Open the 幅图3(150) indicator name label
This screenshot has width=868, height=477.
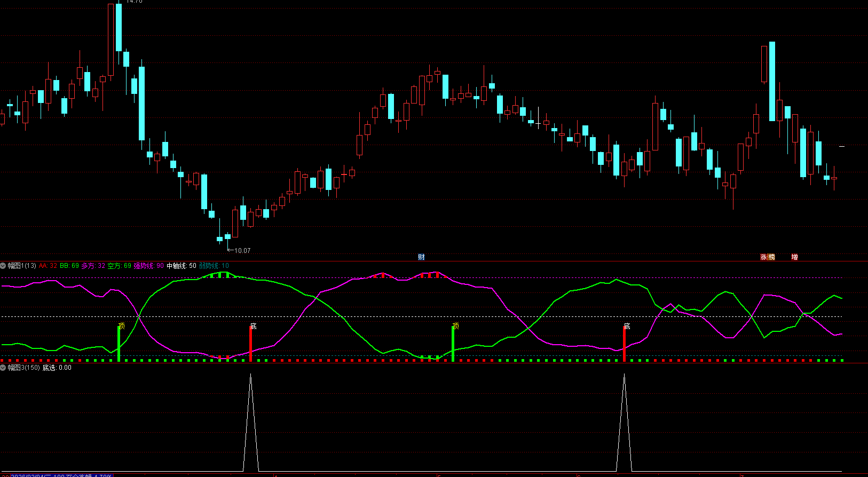coord(23,368)
